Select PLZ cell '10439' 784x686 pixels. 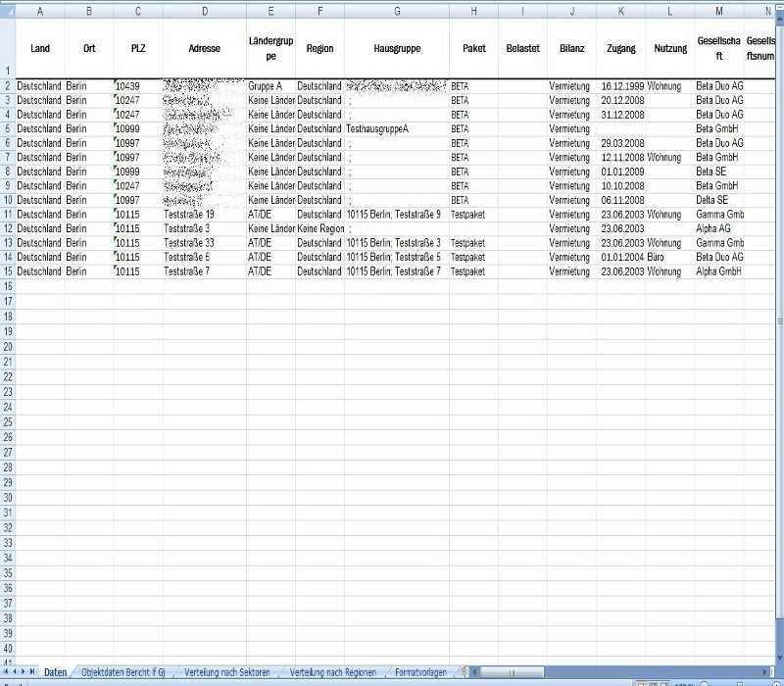(138, 86)
